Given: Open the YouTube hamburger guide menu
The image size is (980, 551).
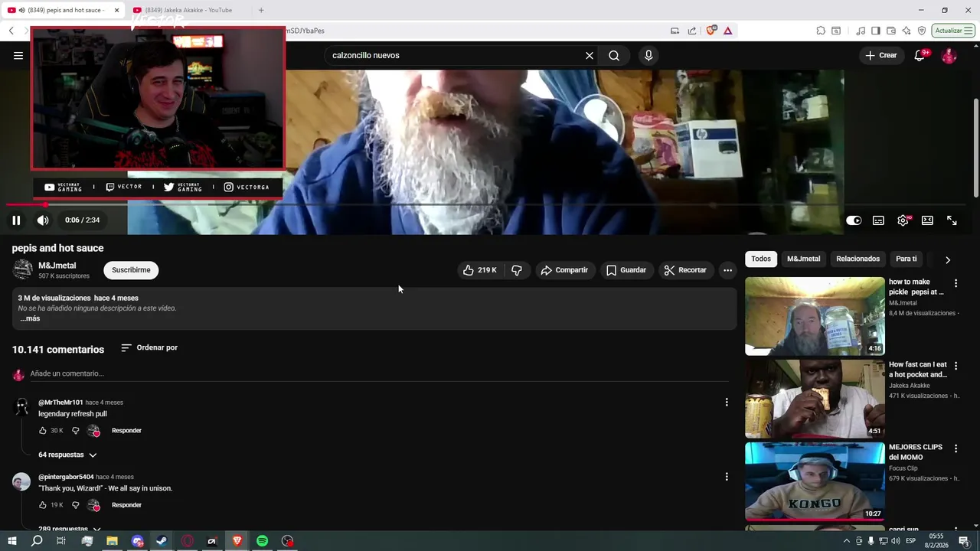Looking at the screenshot, I should tap(18, 55).
